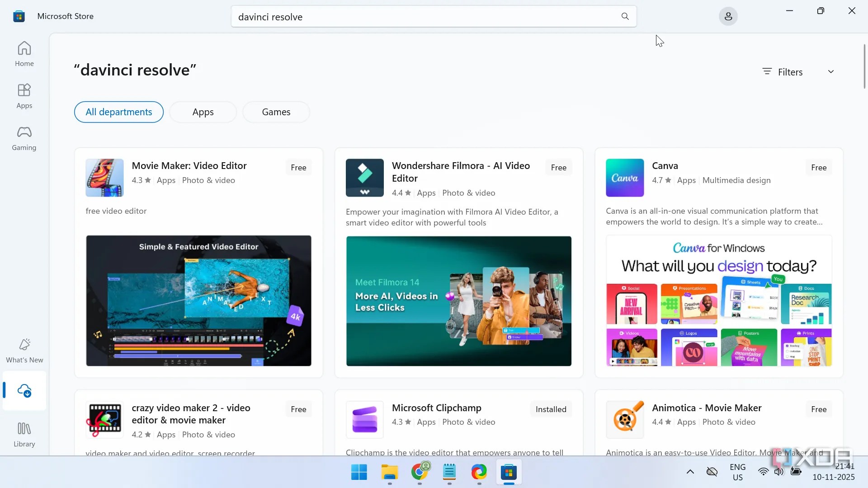Click the Canva app icon
Image resolution: width=868 pixels, height=488 pixels.
[624, 178]
